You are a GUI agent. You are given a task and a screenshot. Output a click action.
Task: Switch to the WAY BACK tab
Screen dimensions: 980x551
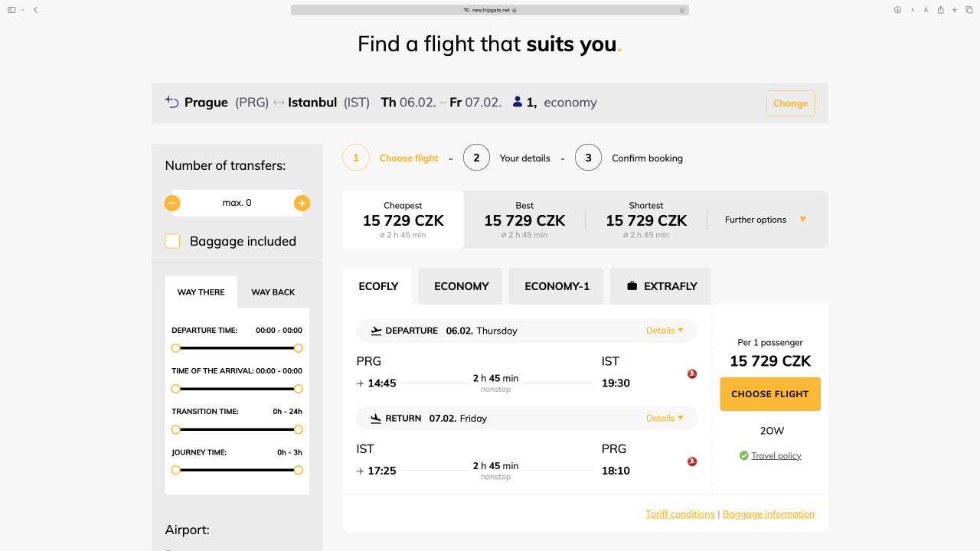[x=273, y=292]
